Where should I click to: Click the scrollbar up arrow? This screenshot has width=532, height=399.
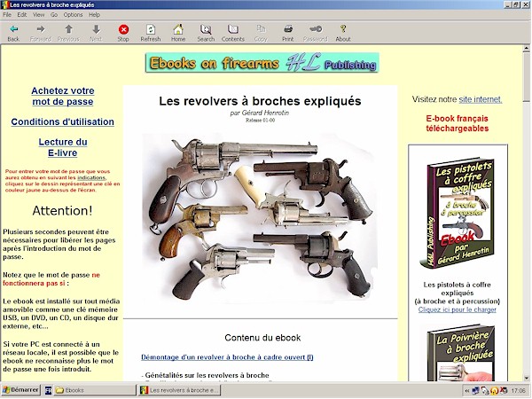[x=526, y=49]
